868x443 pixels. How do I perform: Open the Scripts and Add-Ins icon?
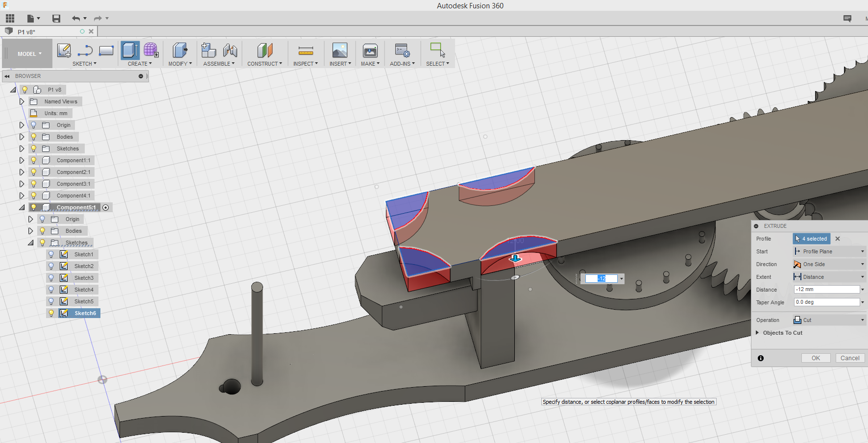point(402,50)
